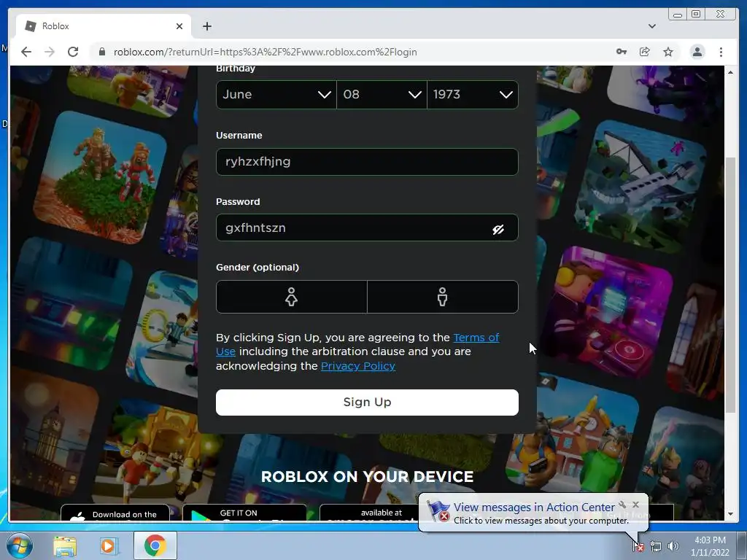The image size is (747, 560).
Task: Click the padlock site info icon
Action: (x=101, y=52)
